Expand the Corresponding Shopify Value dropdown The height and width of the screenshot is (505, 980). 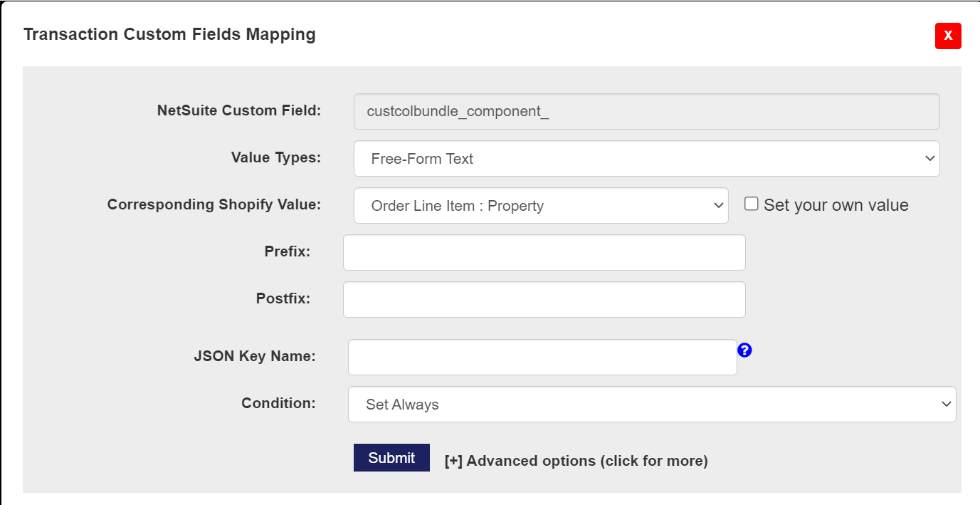click(x=541, y=206)
